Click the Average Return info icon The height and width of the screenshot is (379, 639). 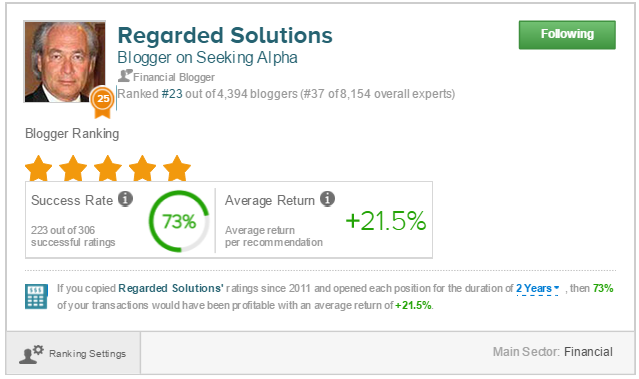point(327,199)
